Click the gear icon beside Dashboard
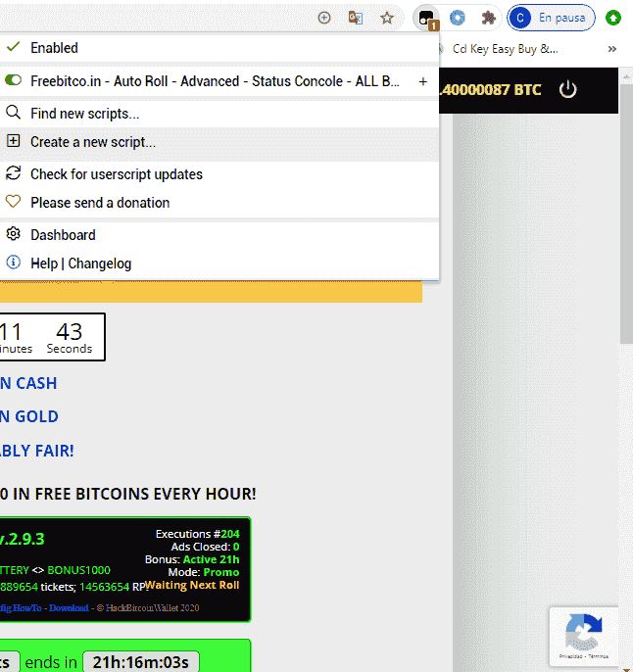Screen dimensions: 633x672 coord(14,234)
